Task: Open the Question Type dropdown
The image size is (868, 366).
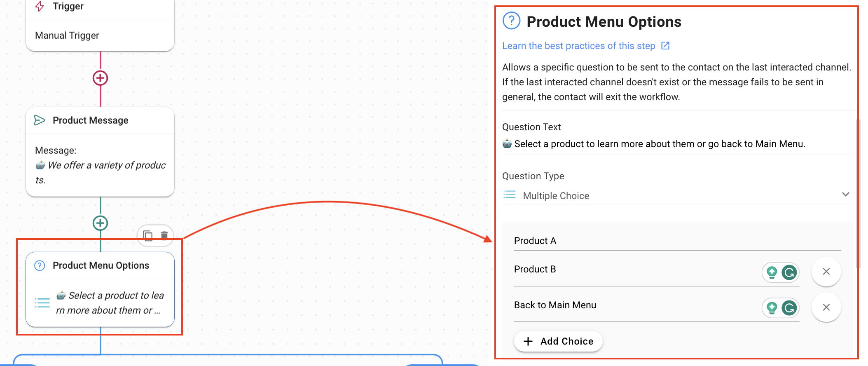Action: 676,196
